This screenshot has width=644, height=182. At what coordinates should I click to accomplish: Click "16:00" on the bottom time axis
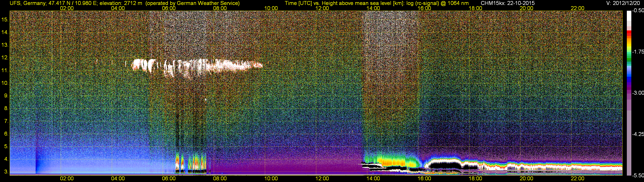pos(424,179)
